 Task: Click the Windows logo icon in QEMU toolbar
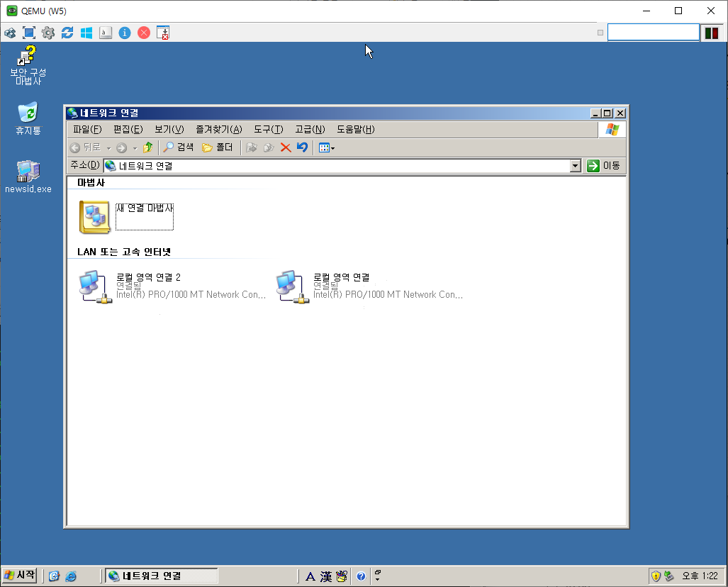86,33
